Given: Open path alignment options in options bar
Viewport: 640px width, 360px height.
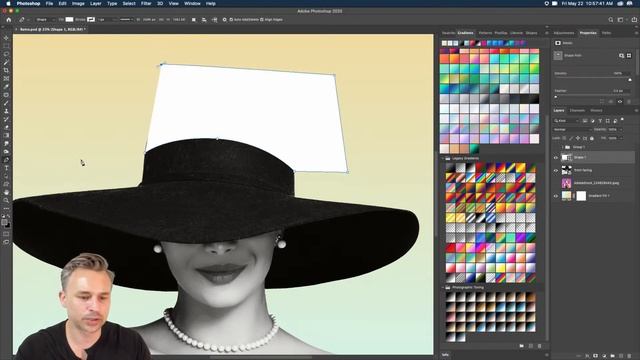Looking at the screenshot, I should 204,20.
